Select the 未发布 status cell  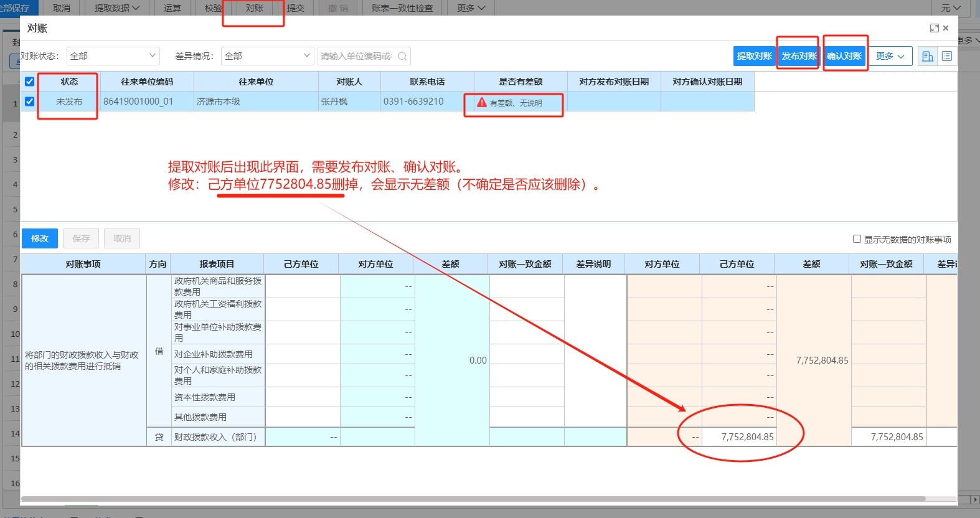point(69,101)
